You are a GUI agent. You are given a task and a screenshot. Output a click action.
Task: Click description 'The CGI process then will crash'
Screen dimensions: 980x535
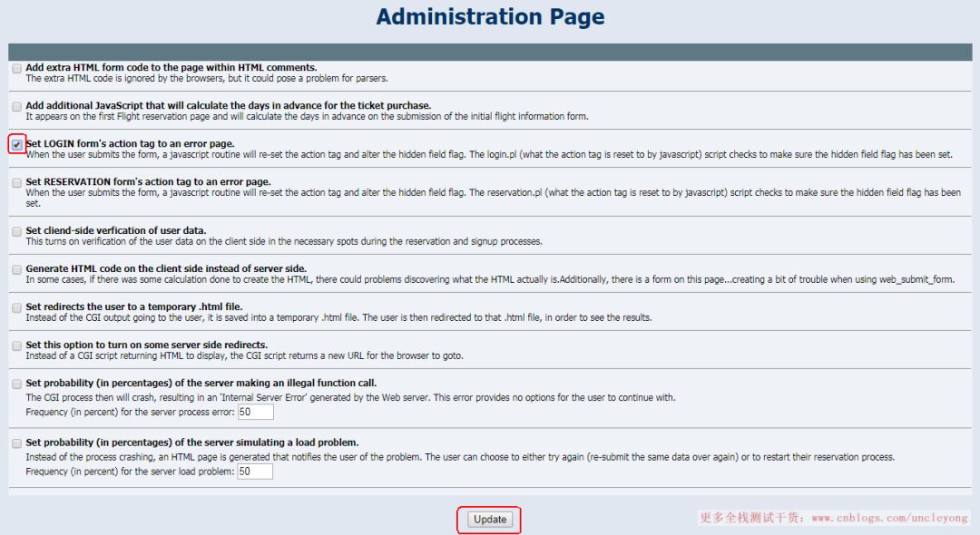[350, 398]
